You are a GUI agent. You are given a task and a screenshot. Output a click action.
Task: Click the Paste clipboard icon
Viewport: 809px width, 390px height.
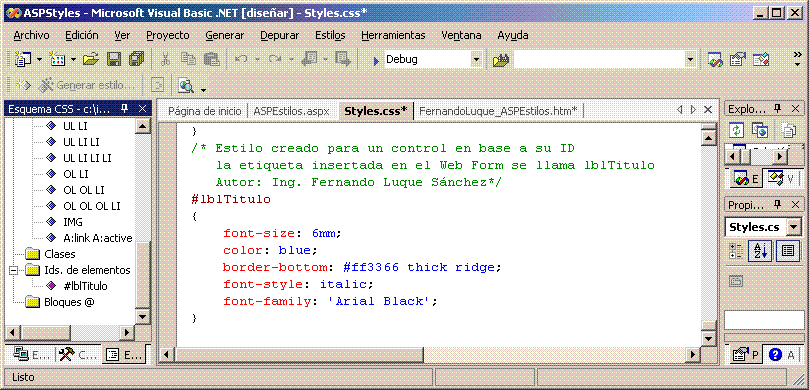(x=212, y=59)
